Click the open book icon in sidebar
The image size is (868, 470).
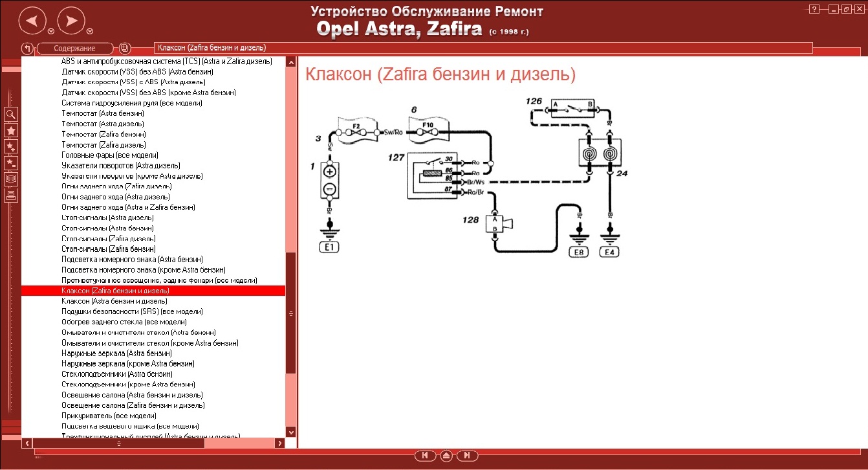(11, 179)
